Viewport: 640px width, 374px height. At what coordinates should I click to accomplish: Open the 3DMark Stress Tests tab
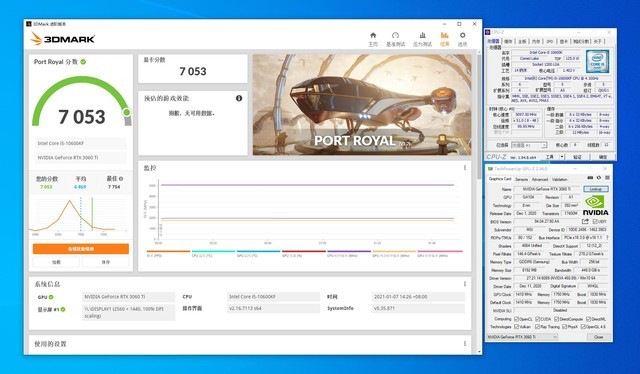tap(422, 39)
